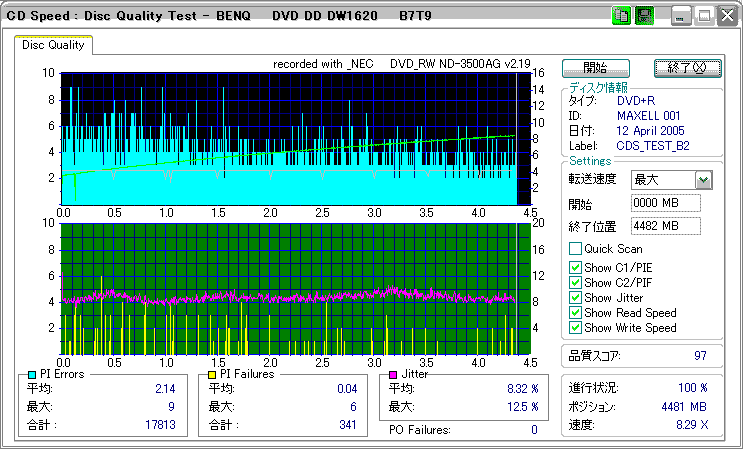Toggle Show C2/PIF checkbox
The height and width of the screenshot is (449, 743).
575,282
